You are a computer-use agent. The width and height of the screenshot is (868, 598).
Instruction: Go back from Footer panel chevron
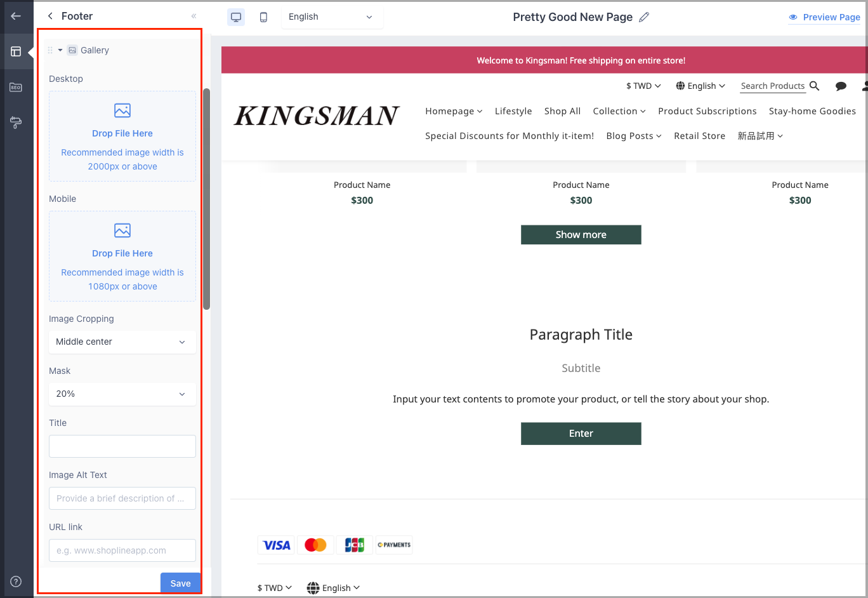pyautogui.click(x=50, y=16)
